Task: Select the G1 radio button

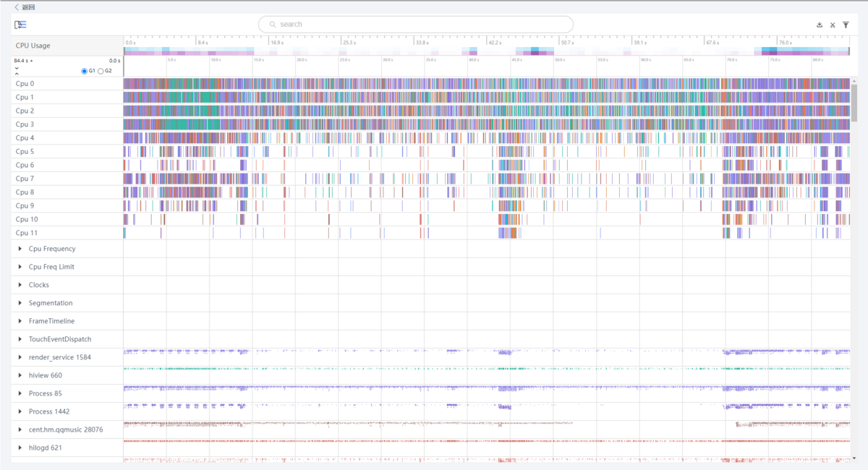Action: coord(85,71)
